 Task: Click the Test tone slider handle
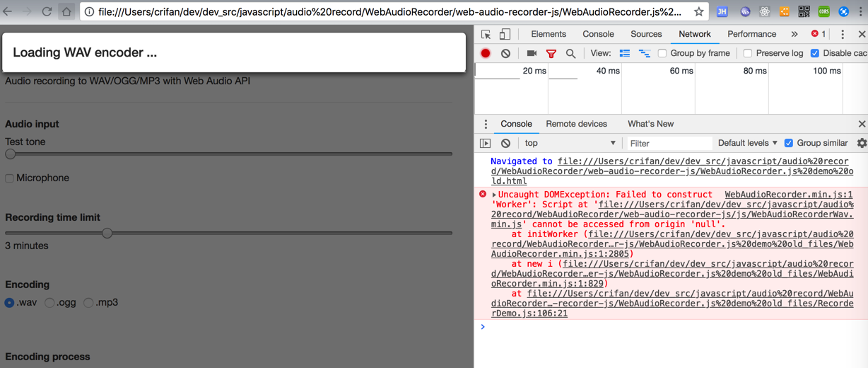point(11,154)
